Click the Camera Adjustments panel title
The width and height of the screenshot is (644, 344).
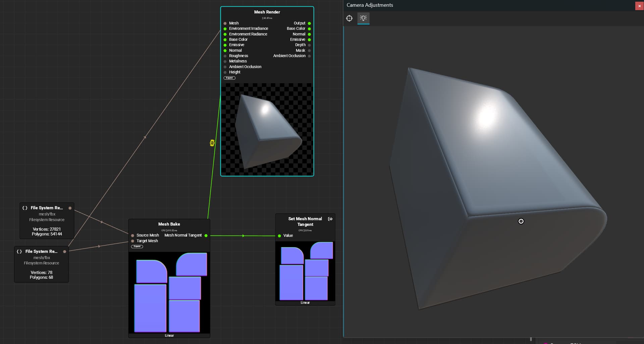click(370, 5)
